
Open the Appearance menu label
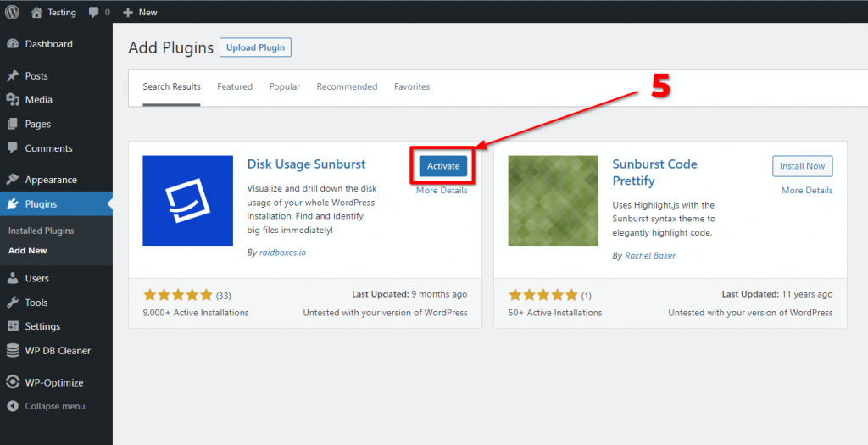pyautogui.click(x=51, y=180)
